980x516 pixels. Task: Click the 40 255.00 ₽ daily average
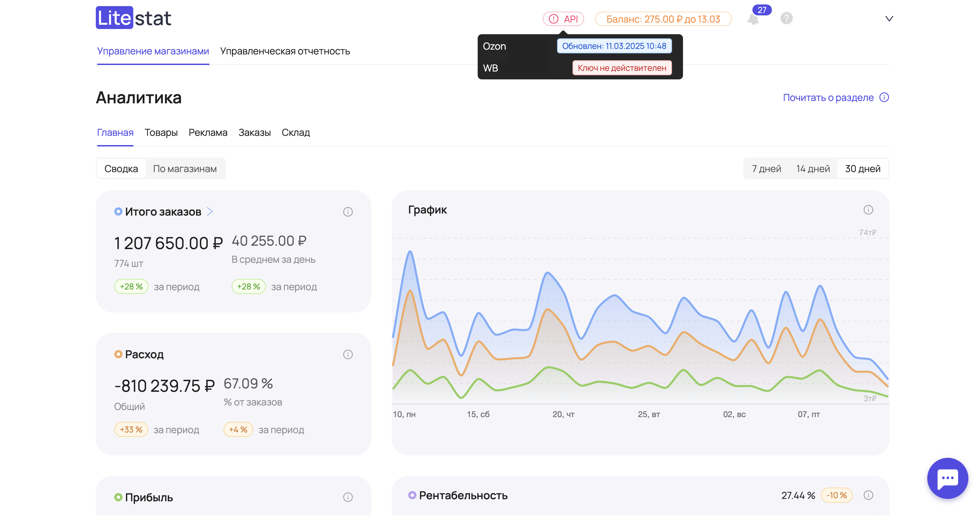(269, 241)
